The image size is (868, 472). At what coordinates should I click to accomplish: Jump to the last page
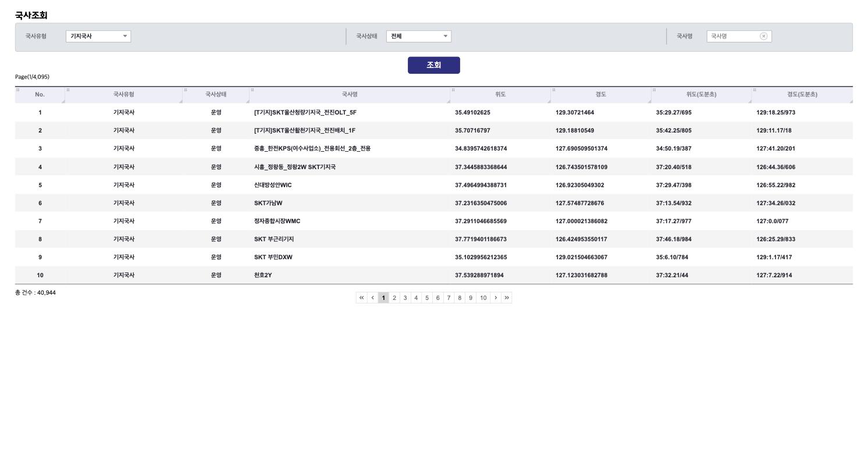coord(507,298)
